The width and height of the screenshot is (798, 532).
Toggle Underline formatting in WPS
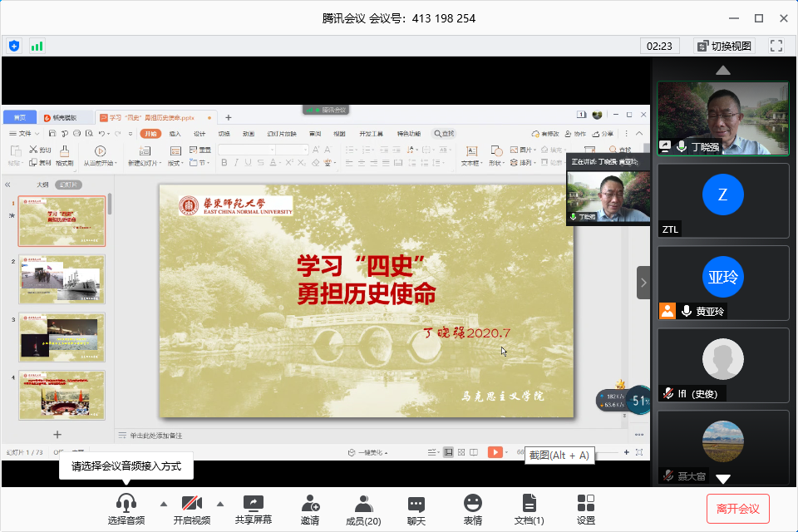tap(249, 162)
